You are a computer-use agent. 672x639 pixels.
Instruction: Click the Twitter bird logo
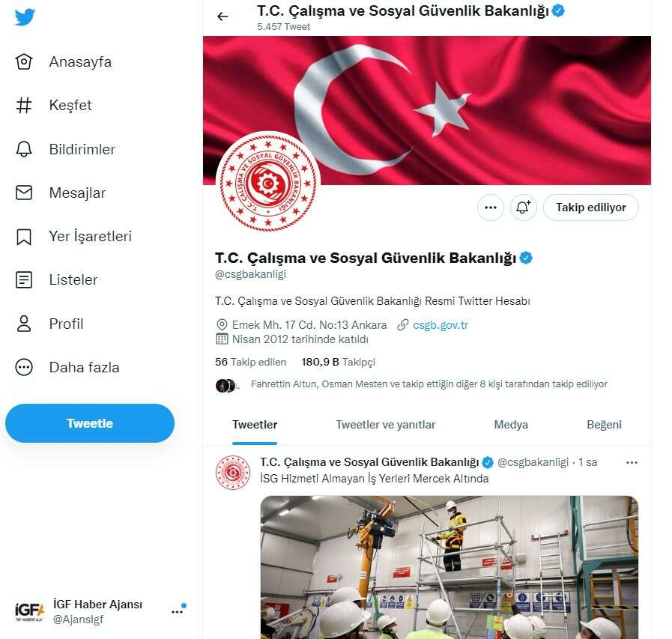[25, 17]
